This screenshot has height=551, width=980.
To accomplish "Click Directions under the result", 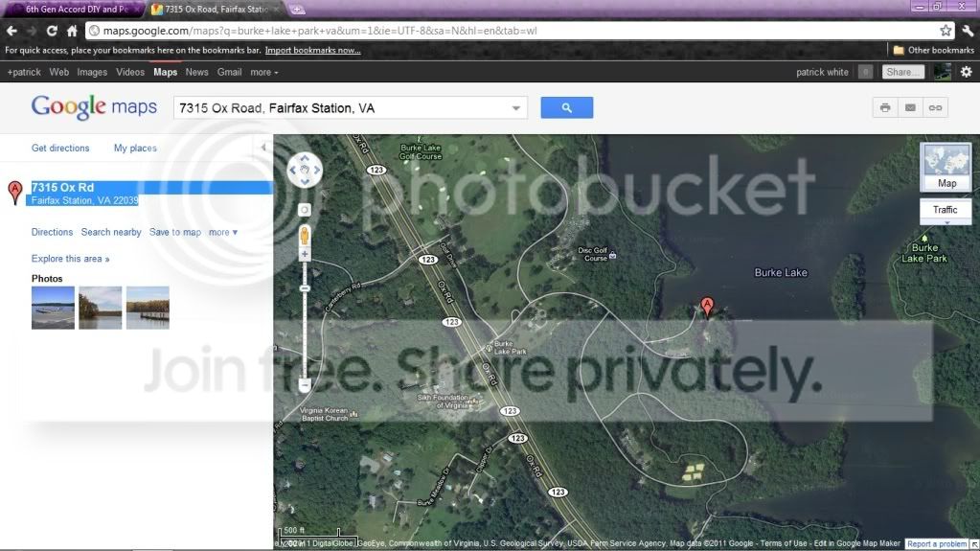I will tap(52, 232).
